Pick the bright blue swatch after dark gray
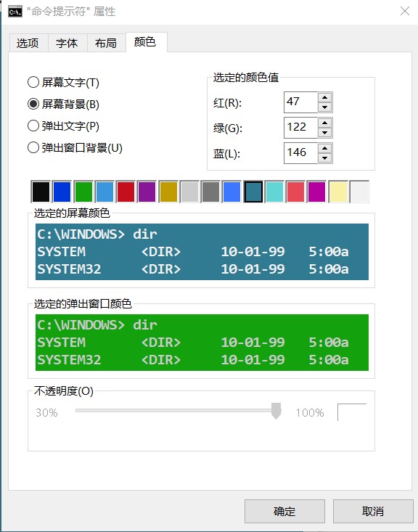418x532 pixels. point(231,192)
